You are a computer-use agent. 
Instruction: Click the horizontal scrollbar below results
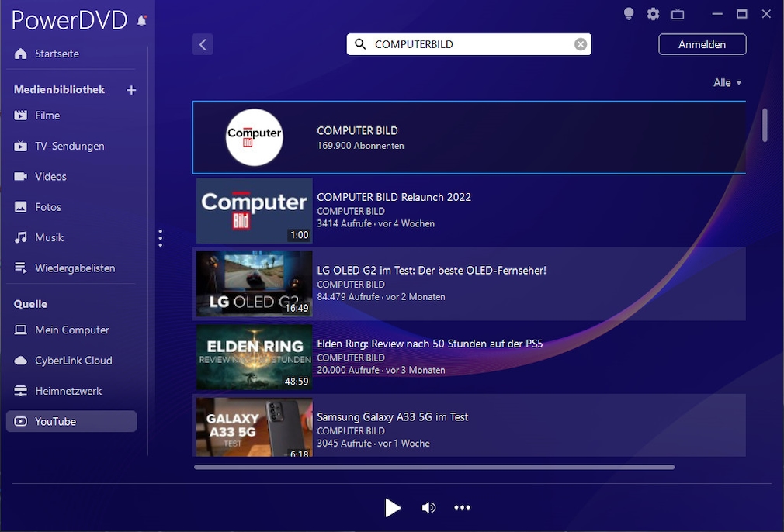point(434,467)
